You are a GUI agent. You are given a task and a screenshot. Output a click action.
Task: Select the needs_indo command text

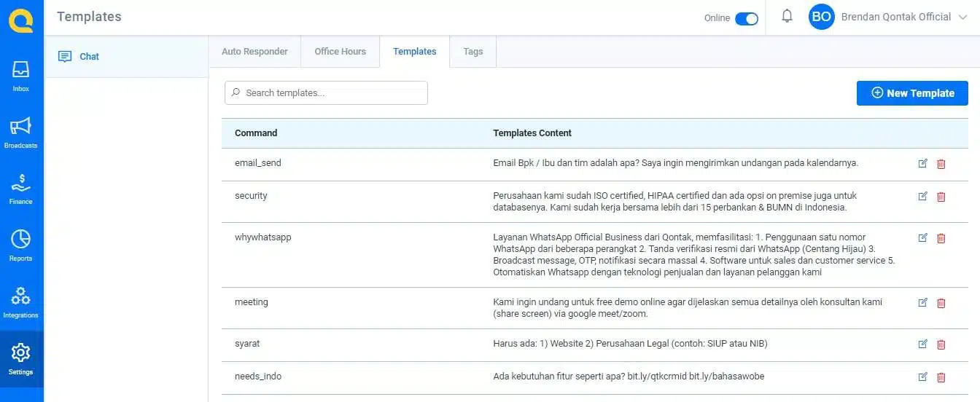[258, 377]
